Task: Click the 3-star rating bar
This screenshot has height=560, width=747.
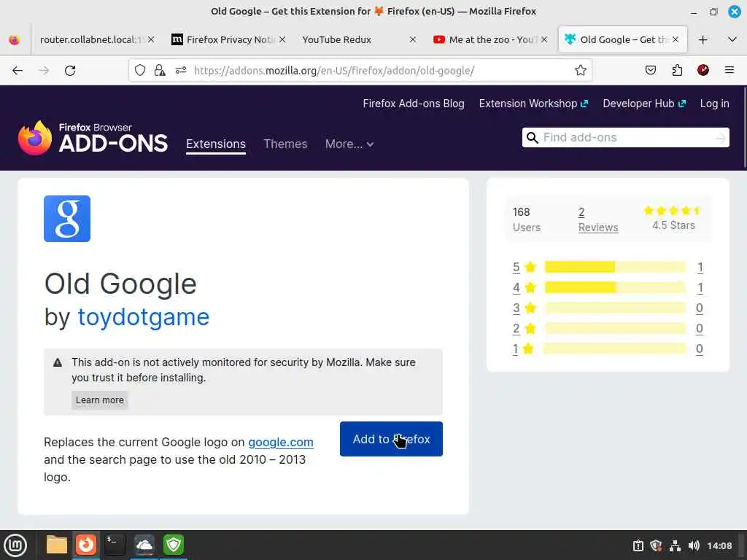Action: [x=615, y=308]
